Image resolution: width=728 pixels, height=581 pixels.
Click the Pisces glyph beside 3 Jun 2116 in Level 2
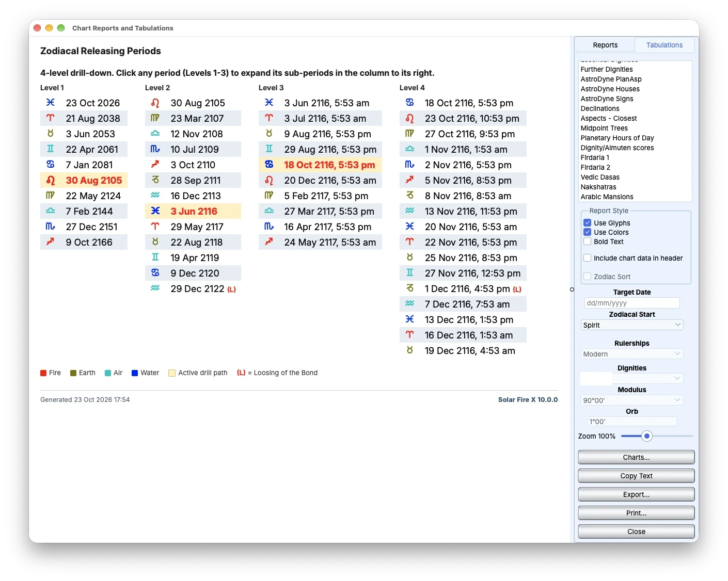(x=155, y=211)
